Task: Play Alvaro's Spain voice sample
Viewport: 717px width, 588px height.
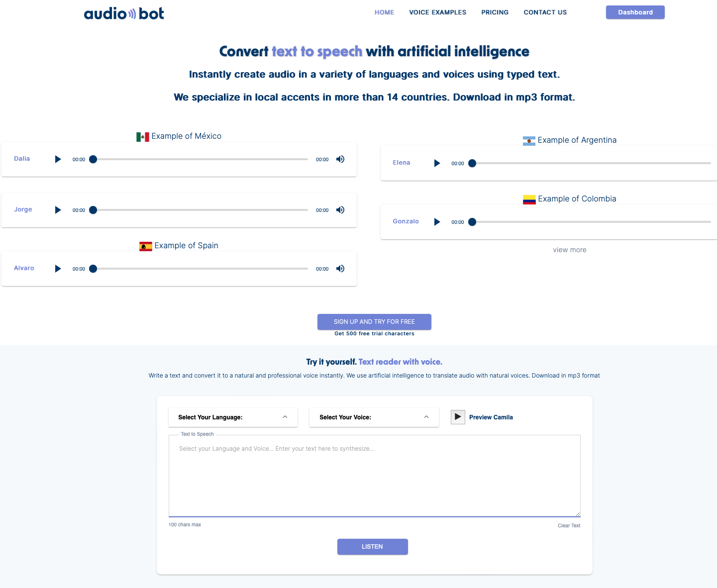Action: coord(58,268)
